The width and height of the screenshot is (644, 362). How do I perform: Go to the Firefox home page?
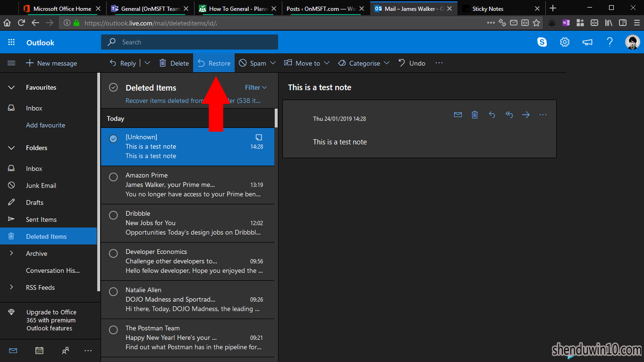7,22
